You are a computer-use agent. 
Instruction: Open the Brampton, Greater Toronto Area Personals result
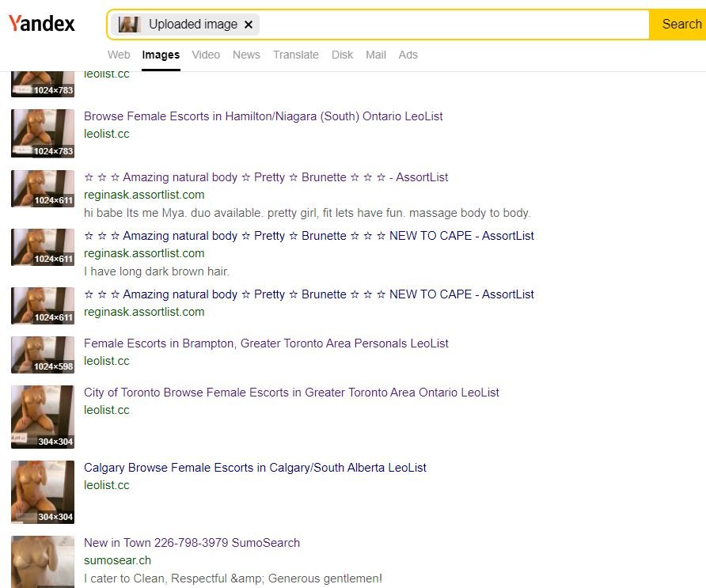click(266, 343)
